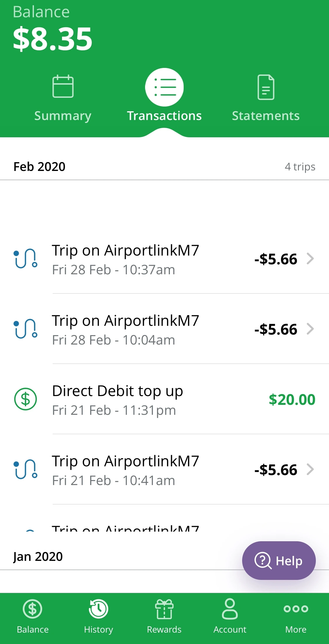
Task: Open the Summary calendar icon
Action: coord(63,87)
